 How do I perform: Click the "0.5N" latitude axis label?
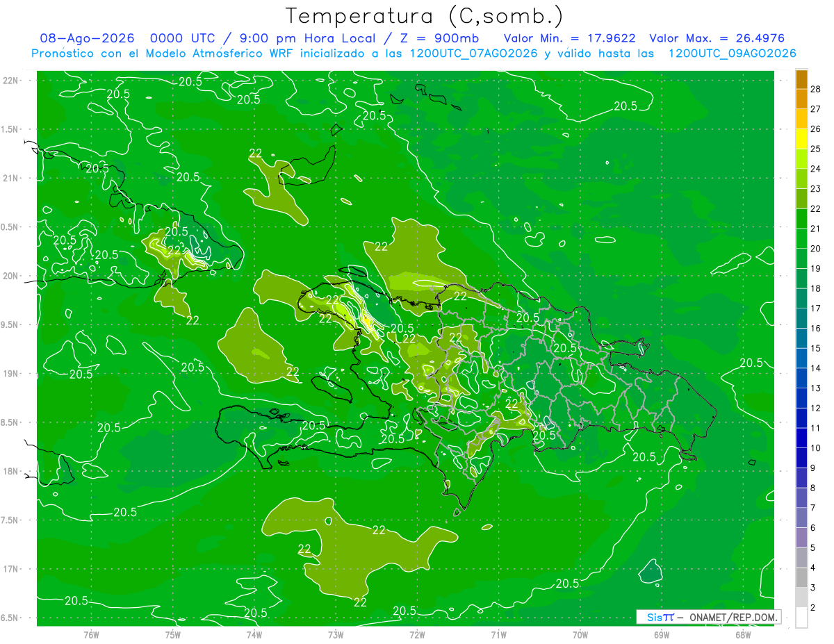click(10, 227)
